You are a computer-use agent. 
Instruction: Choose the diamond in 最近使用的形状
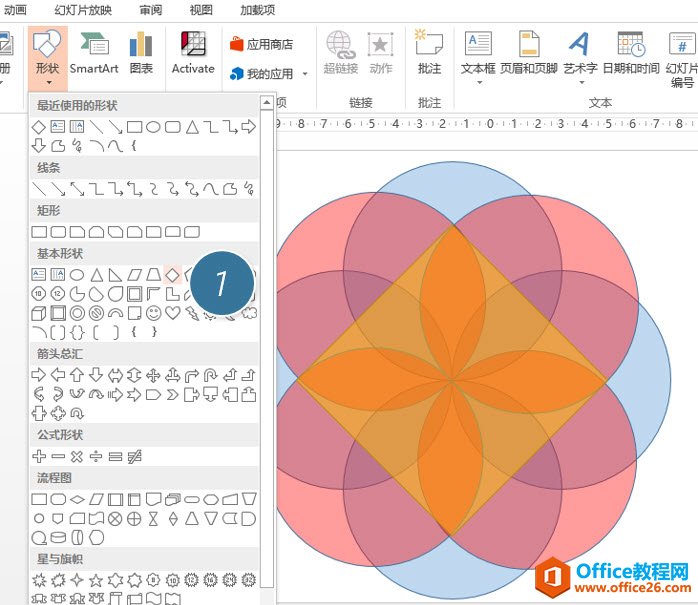click(x=39, y=127)
